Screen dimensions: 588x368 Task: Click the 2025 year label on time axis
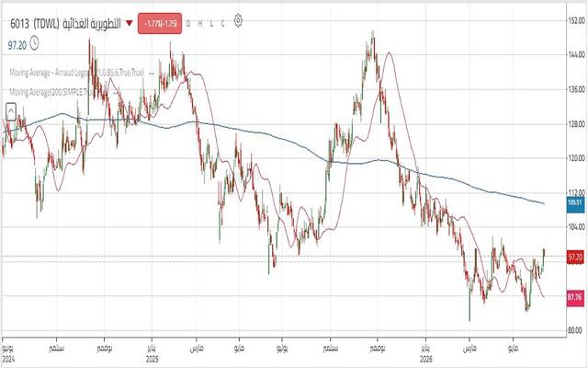point(152,360)
